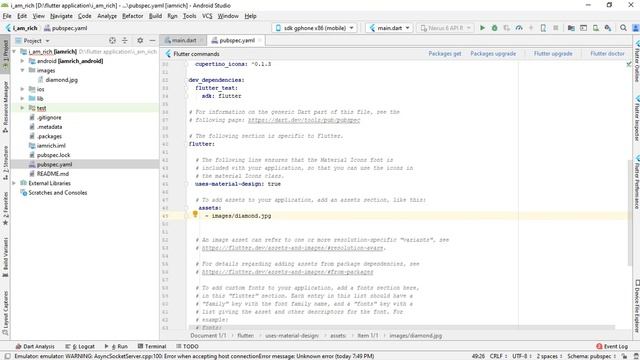Click the green checkmark inspection icon in editor
This screenshot has width=640, height=360.
point(629,64)
